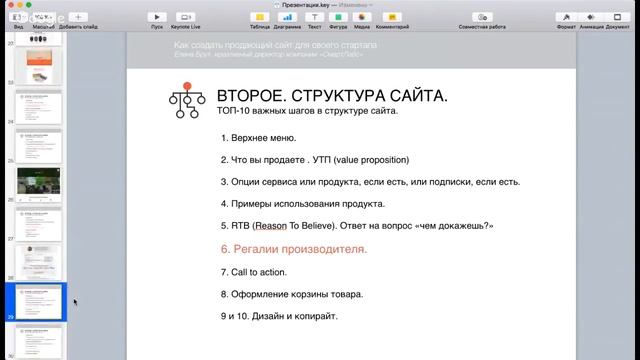The image size is (640, 360).
Task: Add a comment with Комментарий icon
Action: 392,17
